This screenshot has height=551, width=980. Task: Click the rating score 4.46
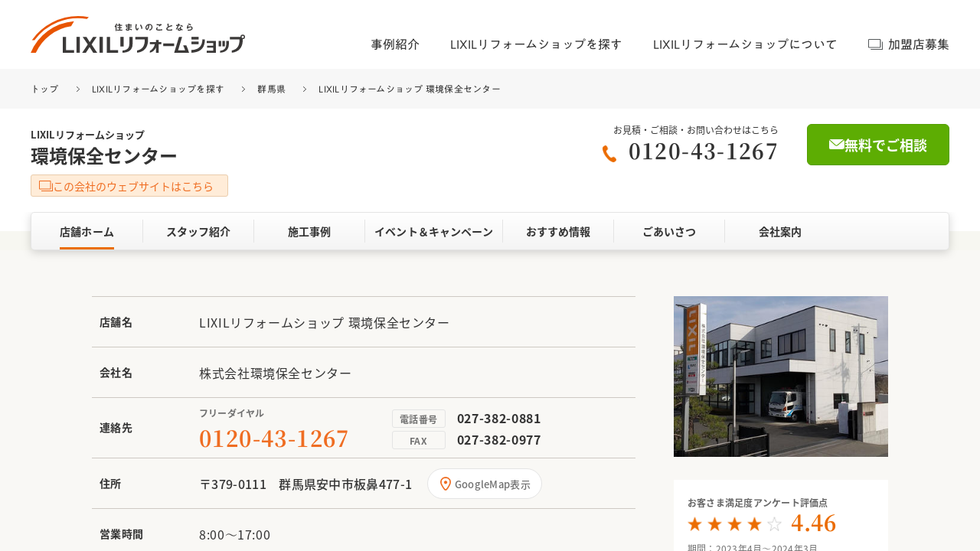point(813,523)
